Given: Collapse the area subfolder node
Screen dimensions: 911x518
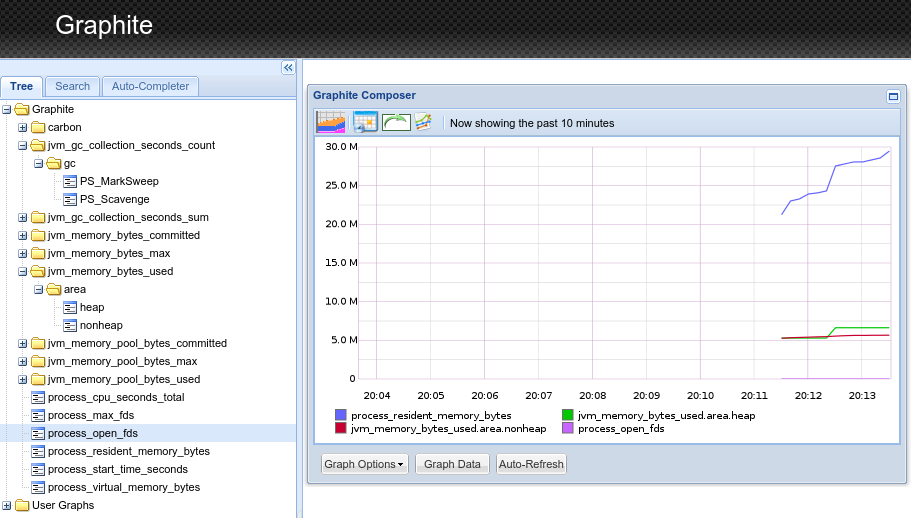Looking at the screenshot, I should pos(38,289).
